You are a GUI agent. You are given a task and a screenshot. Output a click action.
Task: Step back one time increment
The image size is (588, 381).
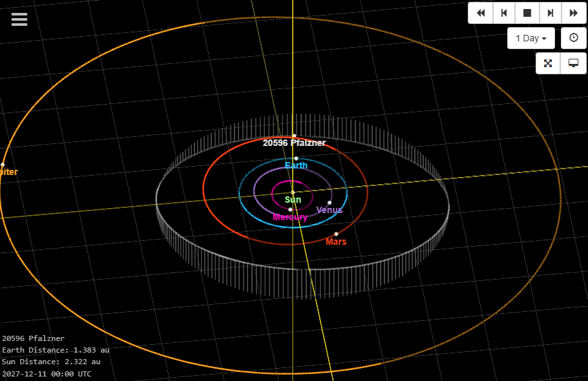point(503,13)
